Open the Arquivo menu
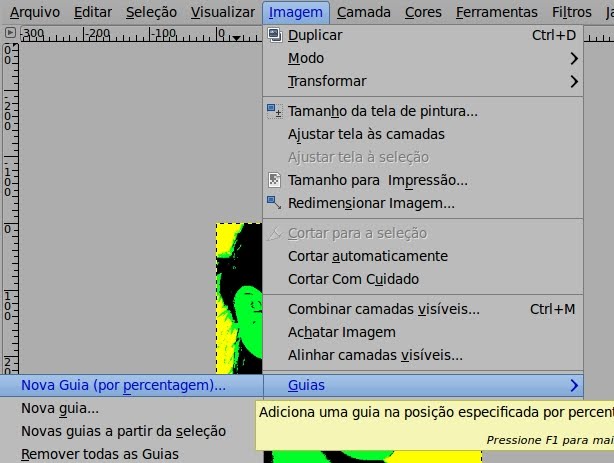 35,13
